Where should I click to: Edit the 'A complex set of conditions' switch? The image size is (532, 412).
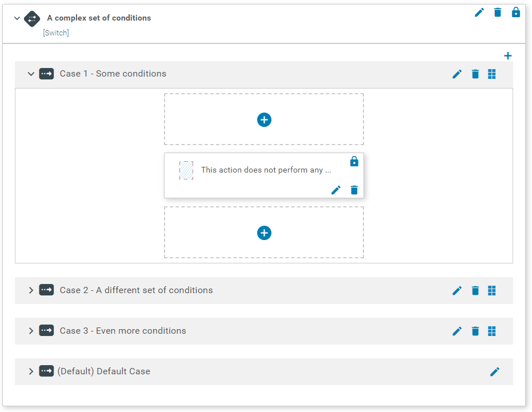[x=479, y=13]
